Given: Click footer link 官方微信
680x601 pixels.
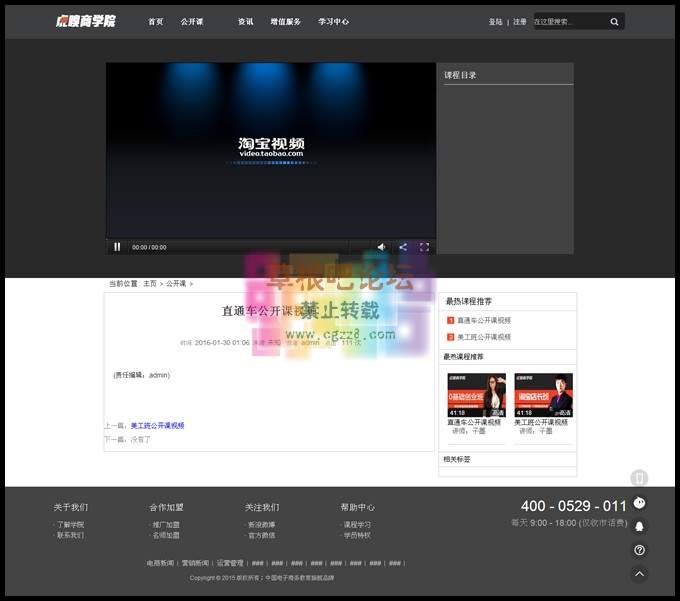Looking at the screenshot, I should (262, 535).
